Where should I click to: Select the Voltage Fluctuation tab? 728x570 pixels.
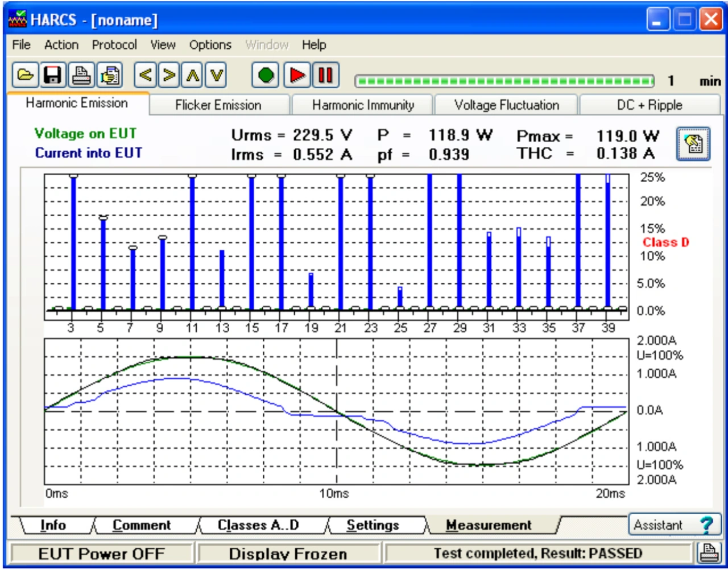click(506, 105)
